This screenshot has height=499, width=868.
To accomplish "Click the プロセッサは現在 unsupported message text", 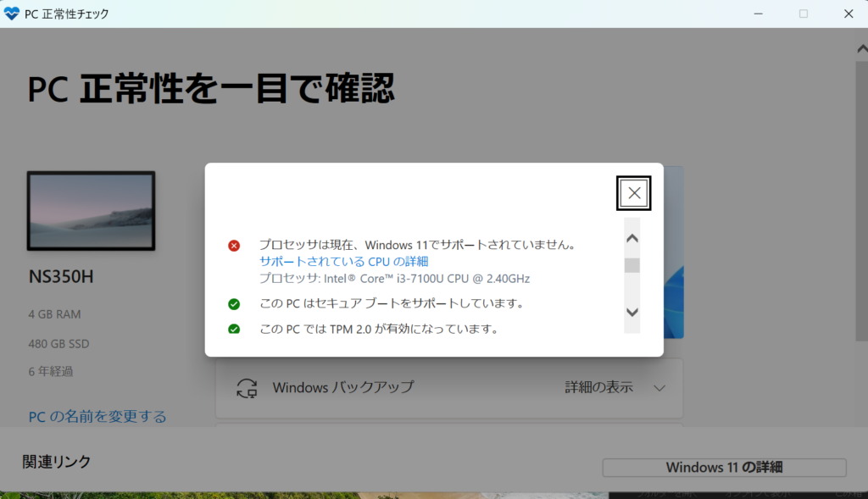I will 418,245.
